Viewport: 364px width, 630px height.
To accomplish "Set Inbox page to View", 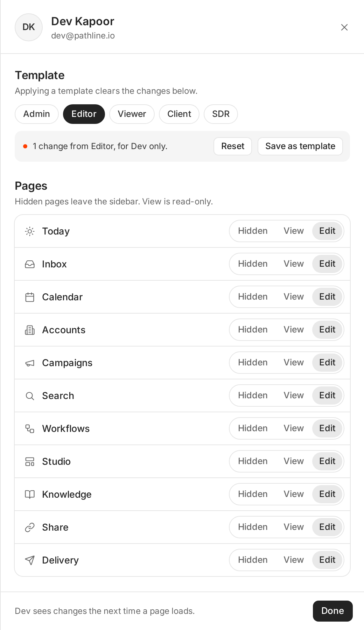I will [294, 264].
